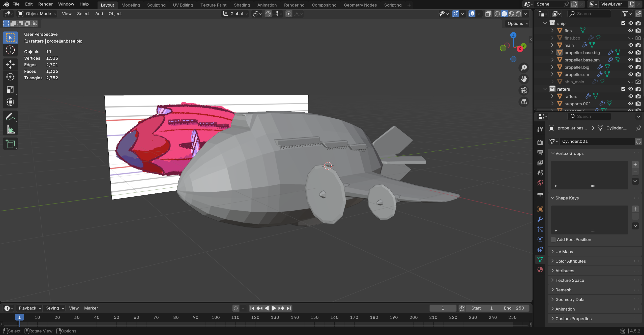Jump to the animation end frame

pos(289,308)
